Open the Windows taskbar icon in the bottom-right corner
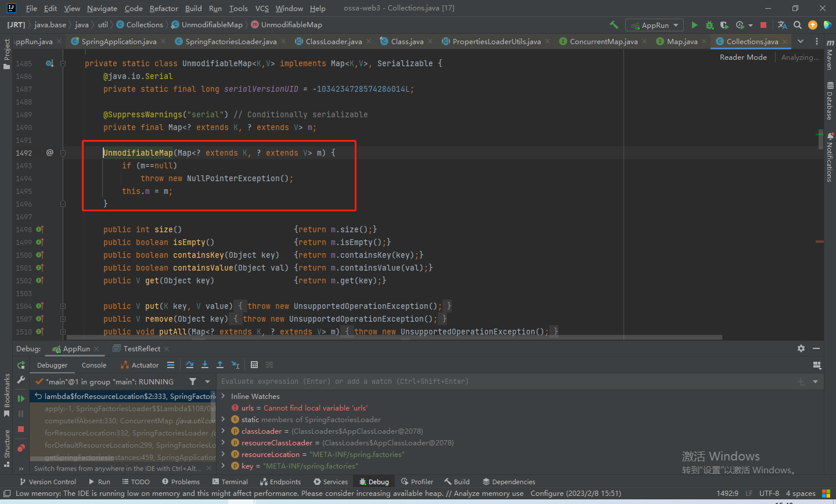Image resolution: width=836 pixels, height=504 pixels. (826, 494)
